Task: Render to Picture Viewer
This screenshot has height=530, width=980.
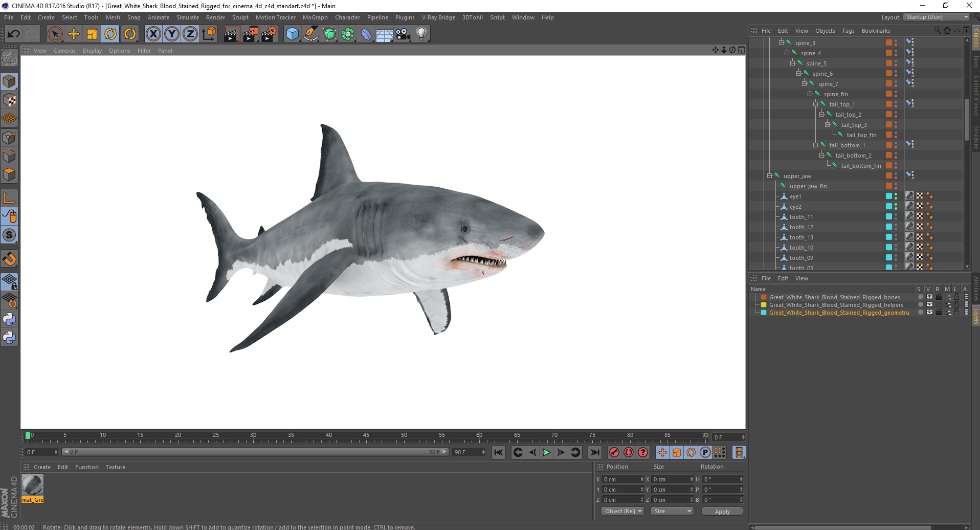Action: tap(250, 34)
